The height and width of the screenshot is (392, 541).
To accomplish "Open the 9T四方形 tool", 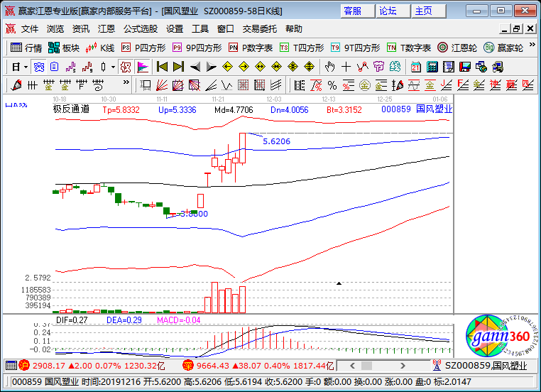I will pos(356,48).
